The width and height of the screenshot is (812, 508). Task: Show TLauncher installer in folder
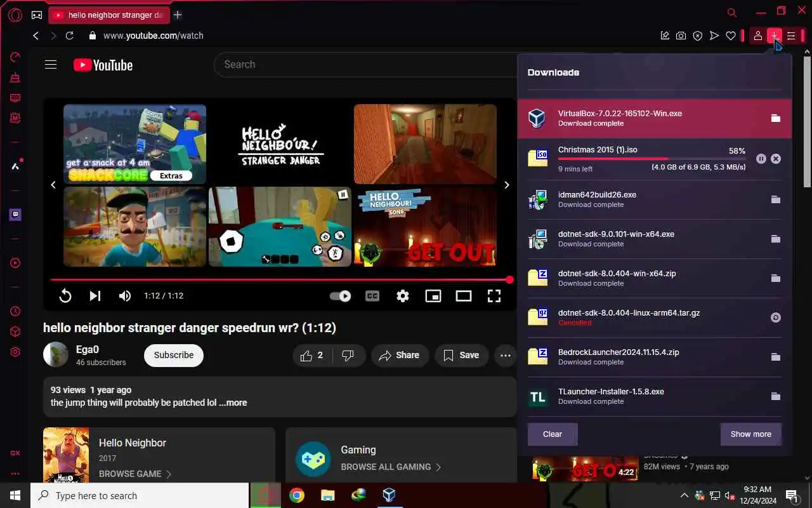point(775,396)
